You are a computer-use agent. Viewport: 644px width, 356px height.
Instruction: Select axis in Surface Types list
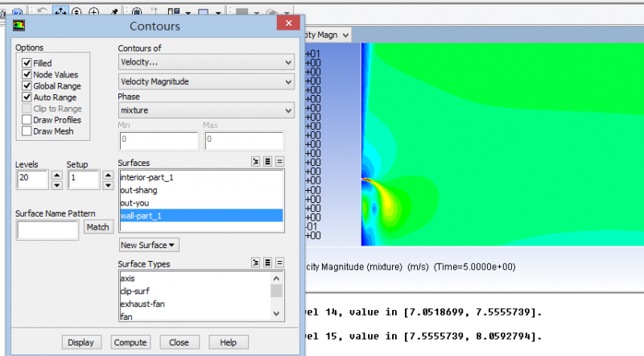click(x=195, y=279)
